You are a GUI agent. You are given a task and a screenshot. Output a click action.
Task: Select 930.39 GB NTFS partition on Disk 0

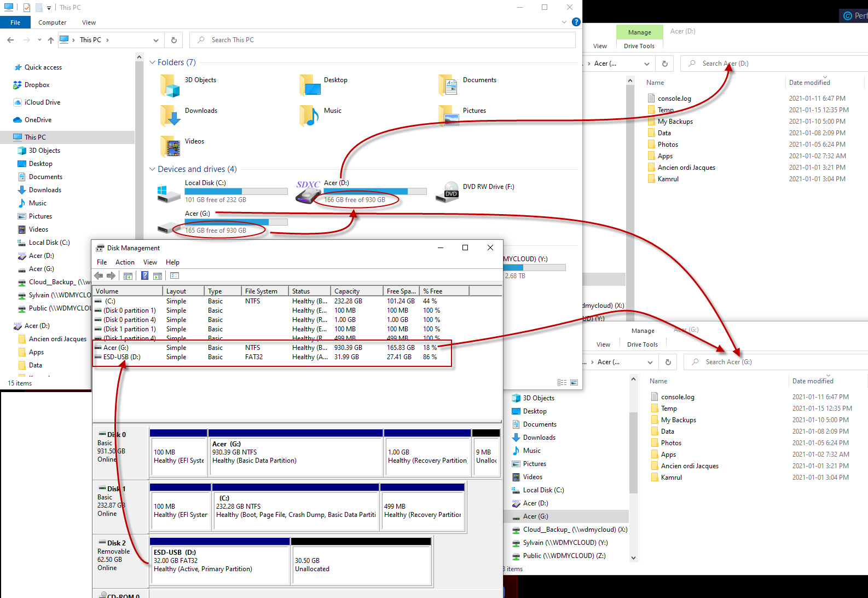(295, 452)
